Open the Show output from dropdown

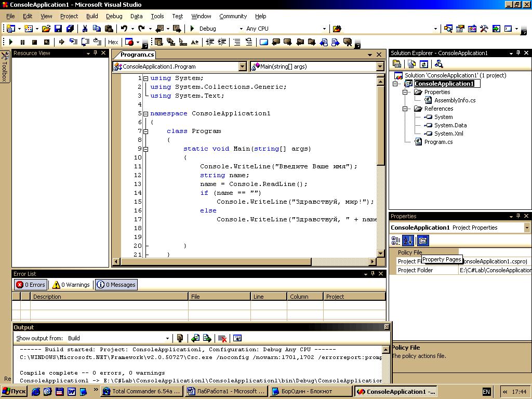118,338
